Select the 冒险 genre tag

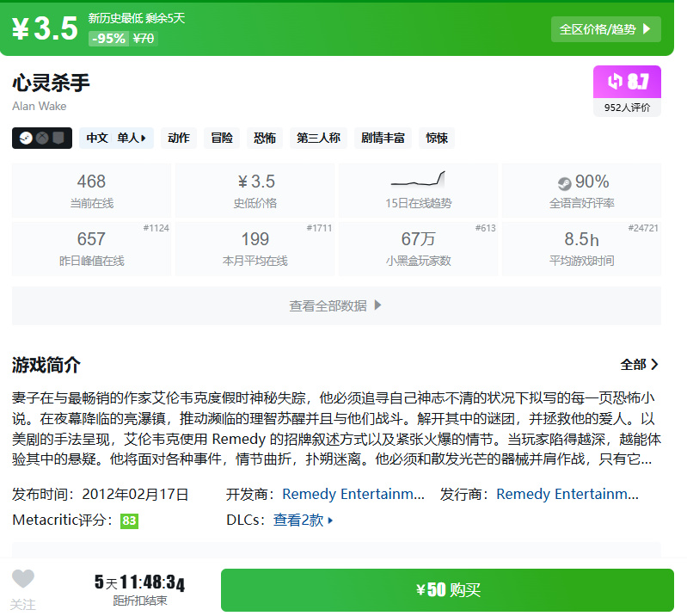tap(222, 139)
